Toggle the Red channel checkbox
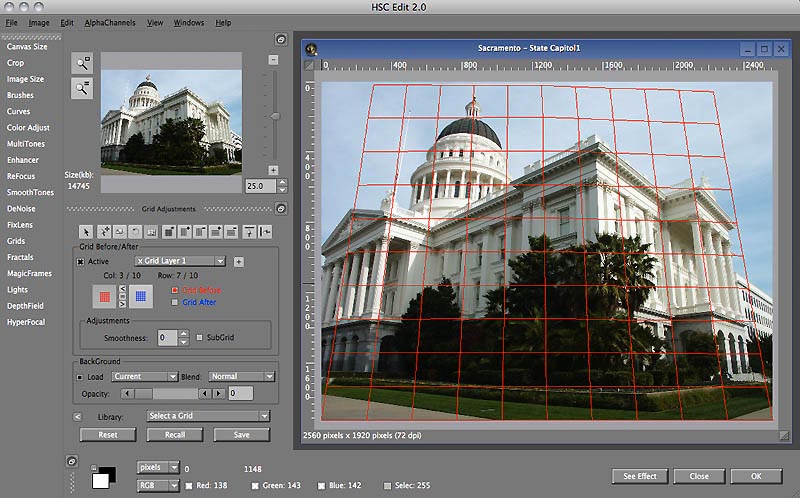The width and height of the screenshot is (800, 498). tap(189, 486)
